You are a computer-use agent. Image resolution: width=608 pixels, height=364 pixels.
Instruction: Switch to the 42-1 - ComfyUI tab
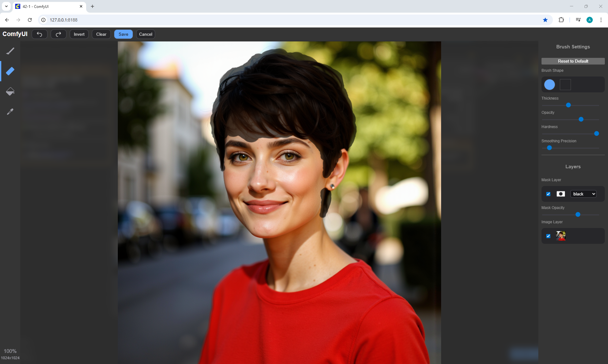click(x=47, y=6)
